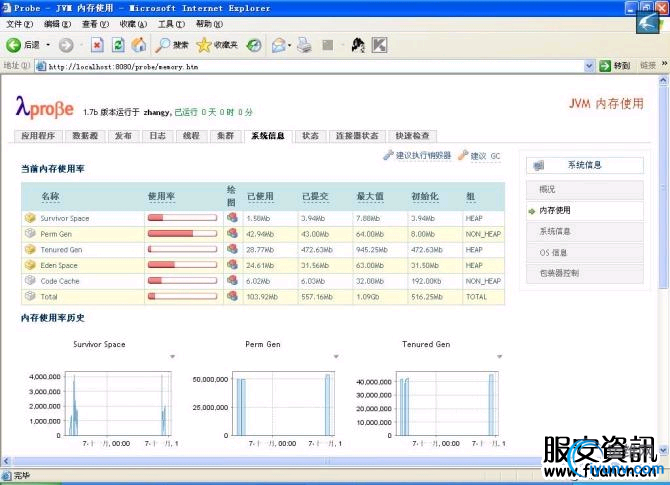The image size is (670, 485).
Task: Click the horizontal scrollbar left arrow
Action: coord(6,461)
